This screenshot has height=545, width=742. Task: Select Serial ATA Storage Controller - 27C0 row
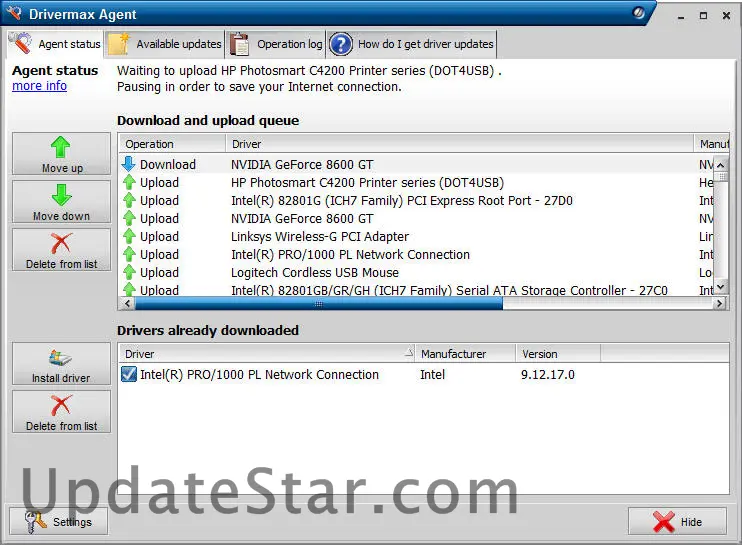[449, 290]
